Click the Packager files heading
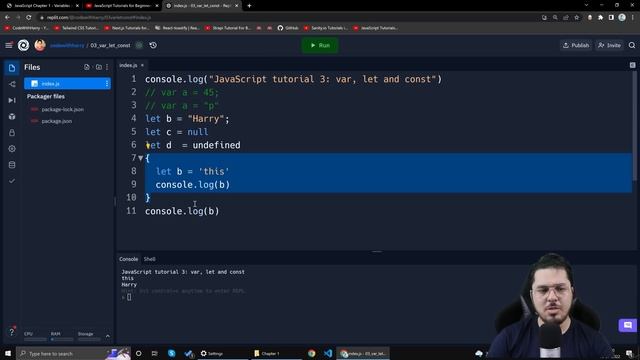Image resolution: width=640 pixels, height=360 pixels. click(x=46, y=97)
